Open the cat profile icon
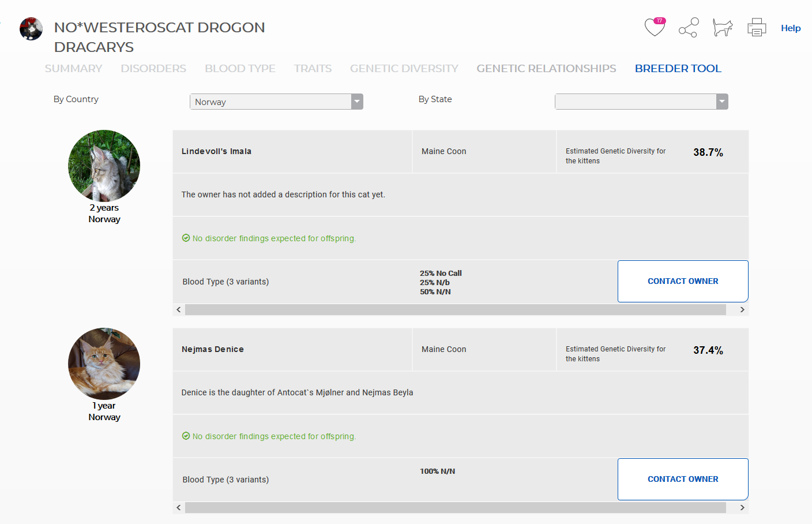 click(722, 27)
